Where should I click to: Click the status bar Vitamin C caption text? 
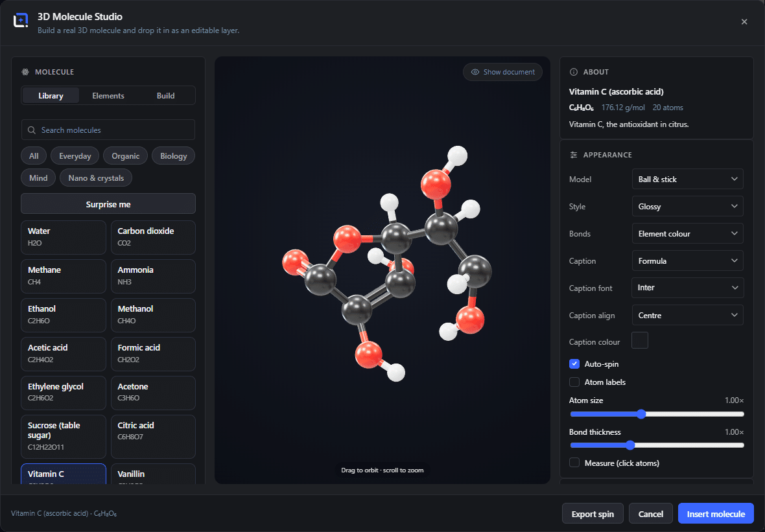click(64, 513)
